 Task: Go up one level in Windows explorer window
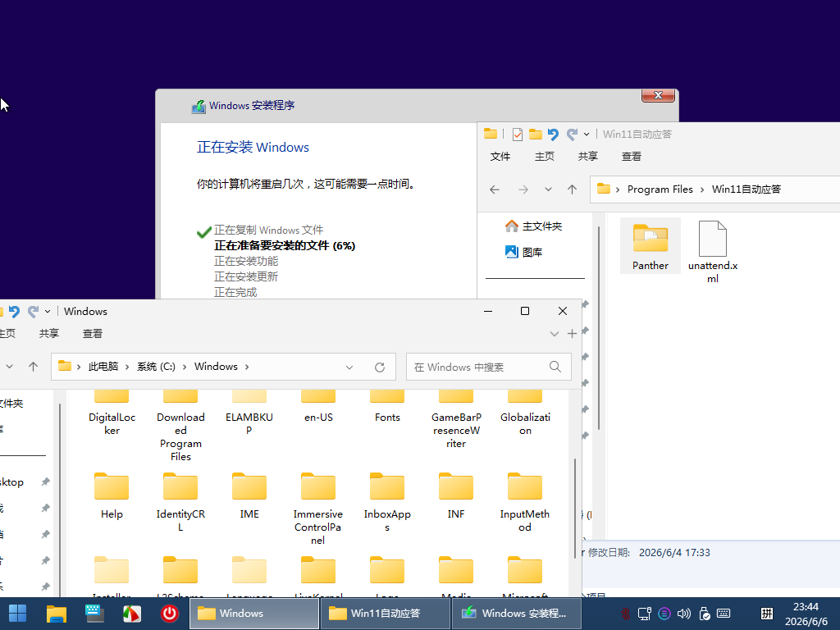[33, 367]
